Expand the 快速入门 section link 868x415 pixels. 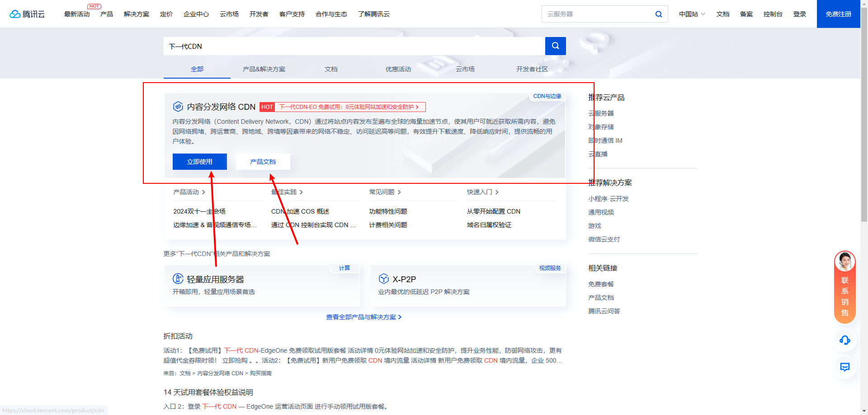click(x=483, y=192)
